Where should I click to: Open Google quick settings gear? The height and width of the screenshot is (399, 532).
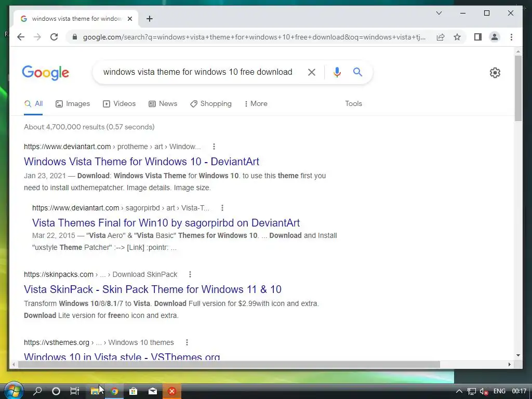pos(495,73)
